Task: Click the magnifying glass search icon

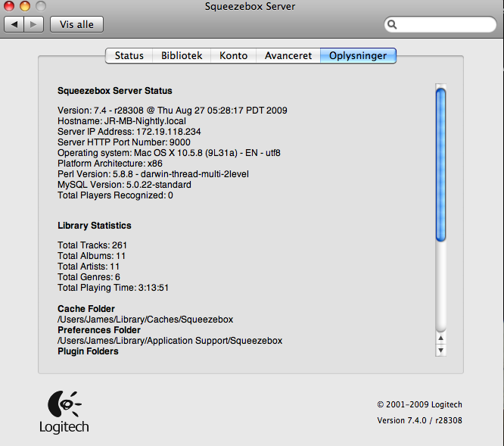Action: (x=393, y=24)
